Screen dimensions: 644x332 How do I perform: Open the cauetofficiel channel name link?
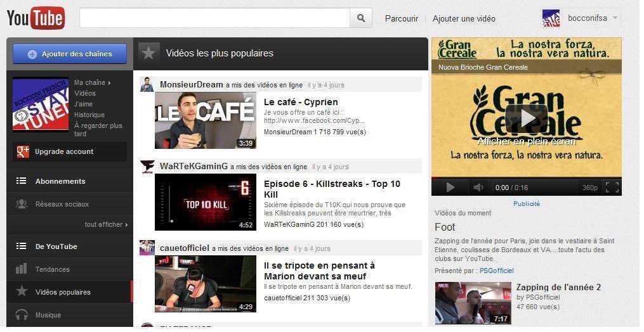pyautogui.click(x=185, y=248)
